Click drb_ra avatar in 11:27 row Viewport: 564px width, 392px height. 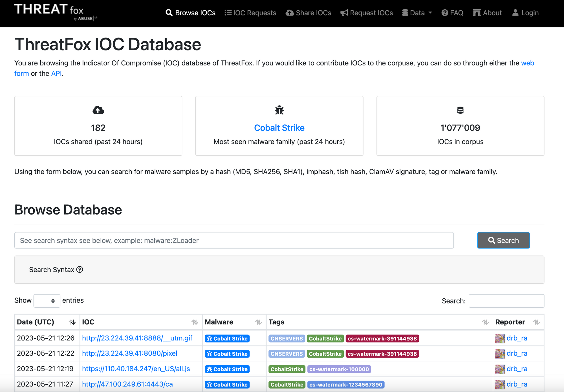coord(500,384)
